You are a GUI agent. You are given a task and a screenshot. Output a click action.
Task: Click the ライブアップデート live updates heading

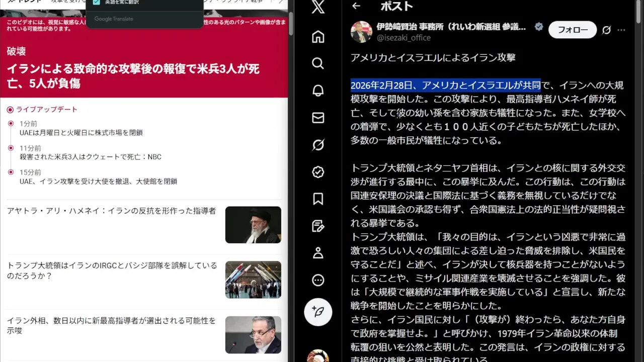(47, 110)
